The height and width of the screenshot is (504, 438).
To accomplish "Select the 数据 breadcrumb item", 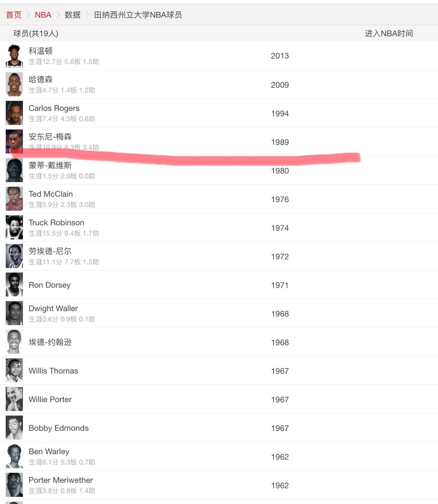I will [73, 15].
